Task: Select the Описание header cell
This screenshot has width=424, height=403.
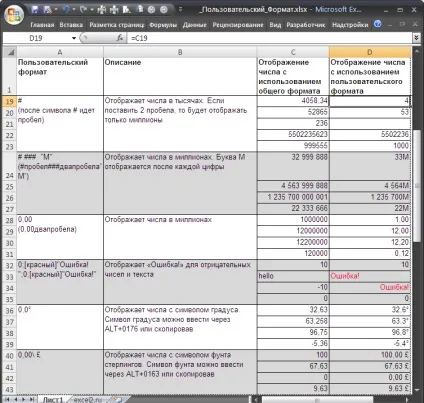Action: (x=180, y=76)
